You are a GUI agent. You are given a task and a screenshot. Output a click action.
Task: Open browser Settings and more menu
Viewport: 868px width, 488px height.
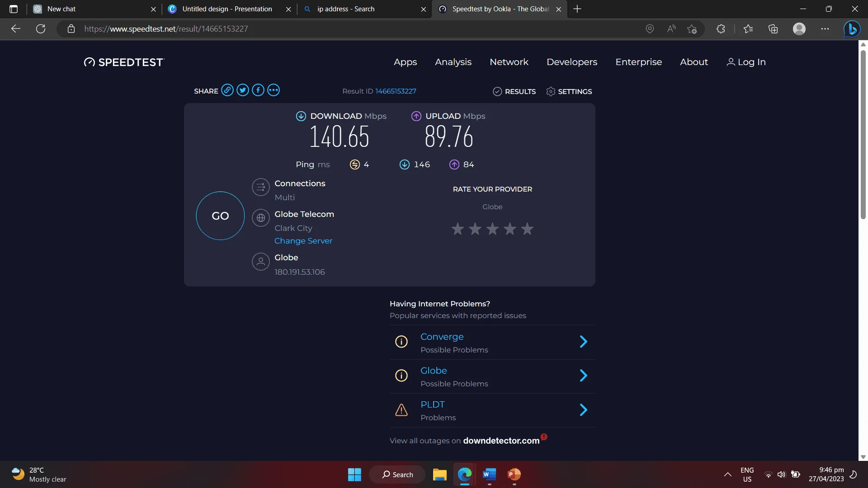tap(825, 29)
